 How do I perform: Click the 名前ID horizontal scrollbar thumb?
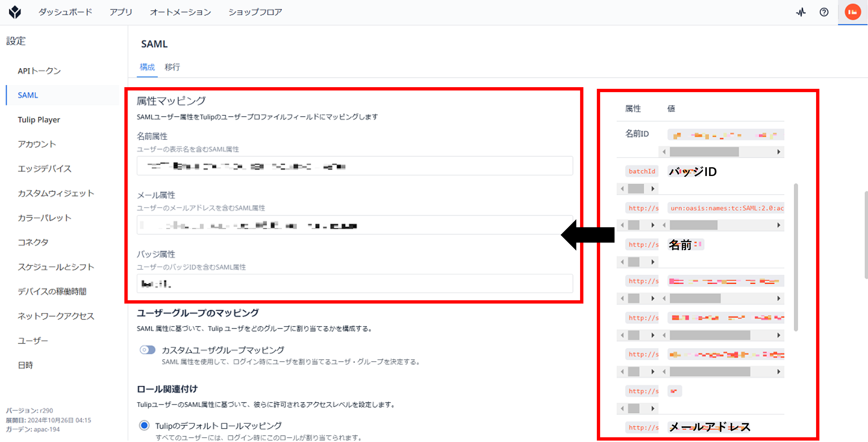point(704,152)
